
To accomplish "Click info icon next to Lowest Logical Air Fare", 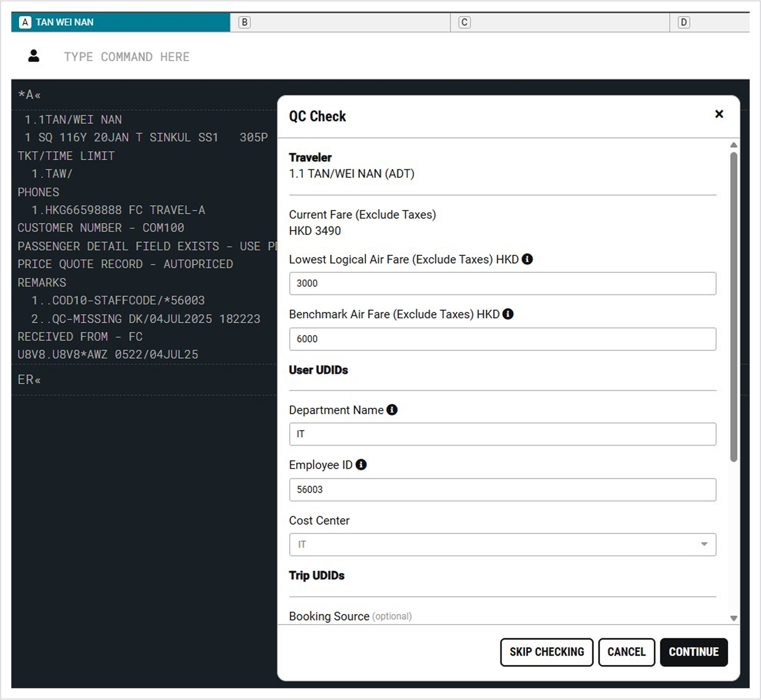I will (x=527, y=259).
